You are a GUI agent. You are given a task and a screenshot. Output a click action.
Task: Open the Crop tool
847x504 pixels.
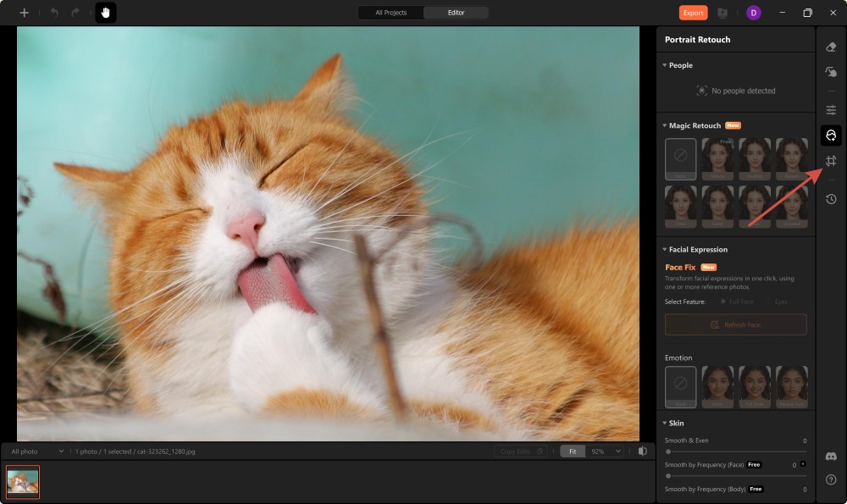point(831,159)
